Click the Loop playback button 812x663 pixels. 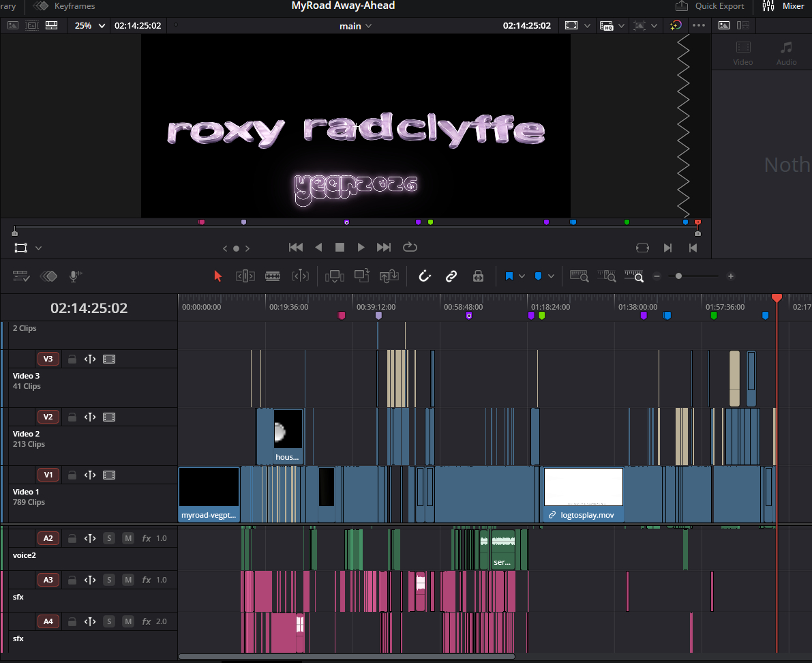click(410, 248)
